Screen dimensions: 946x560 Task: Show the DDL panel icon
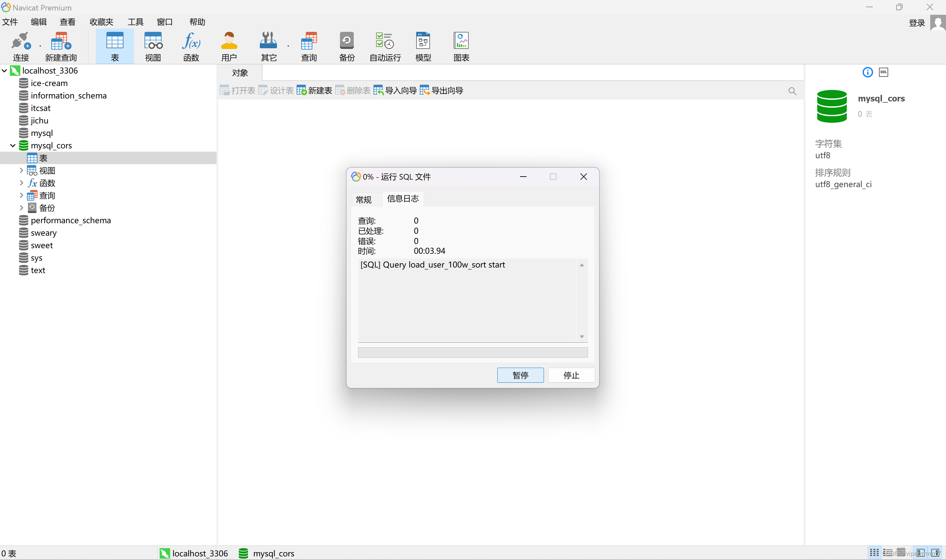[883, 72]
